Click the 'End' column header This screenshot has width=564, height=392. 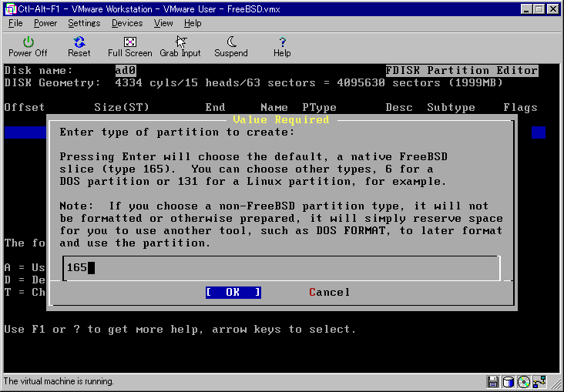click(215, 108)
